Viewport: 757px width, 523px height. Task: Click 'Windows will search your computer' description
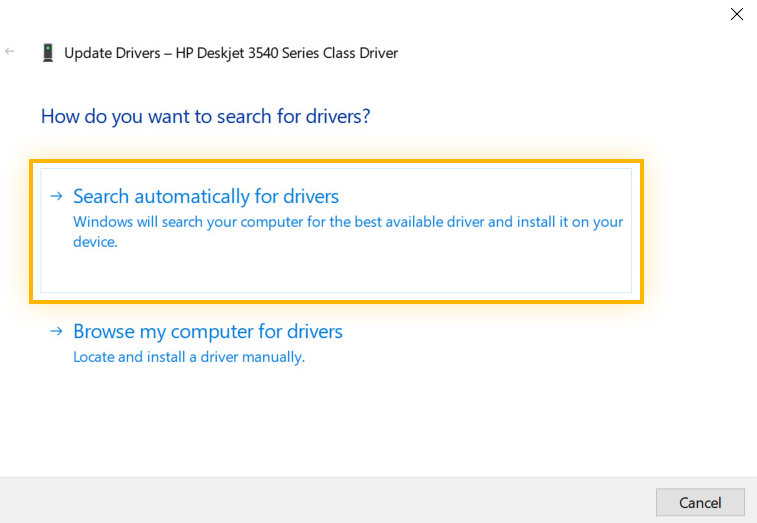pyautogui.click(x=348, y=231)
